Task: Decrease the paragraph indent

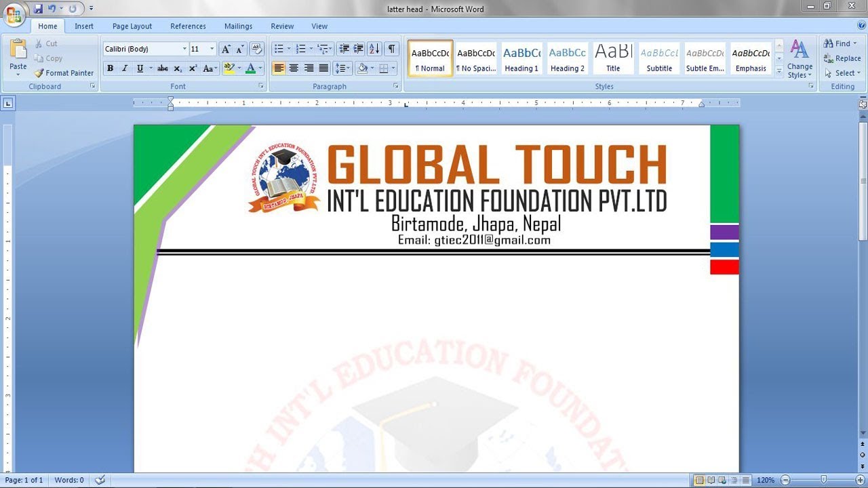Action: [344, 49]
